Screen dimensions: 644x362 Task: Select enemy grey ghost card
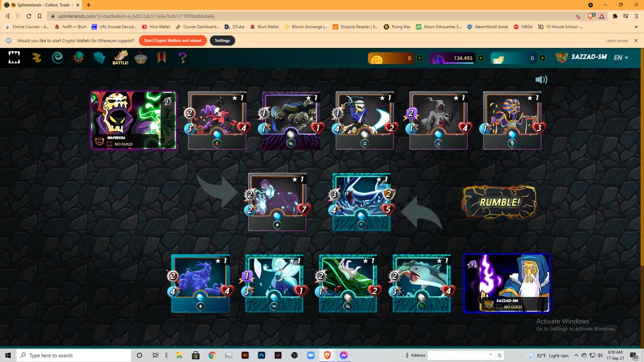pyautogui.click(x=439, y=121)
